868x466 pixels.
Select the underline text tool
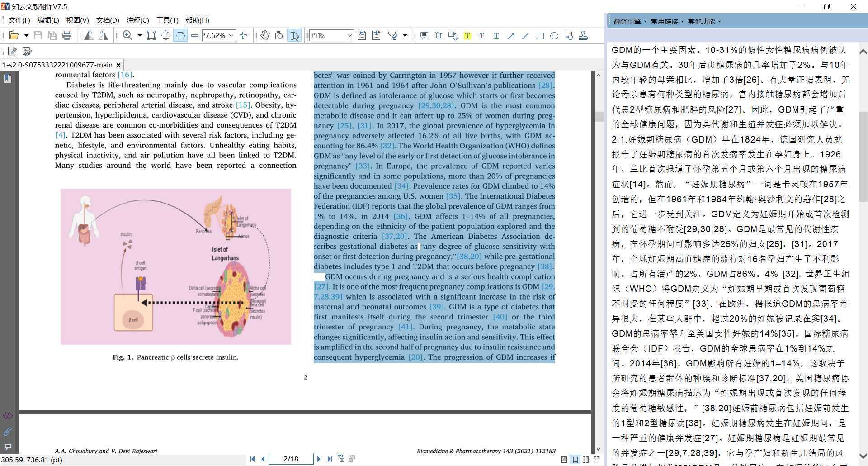tap(496, 36)
